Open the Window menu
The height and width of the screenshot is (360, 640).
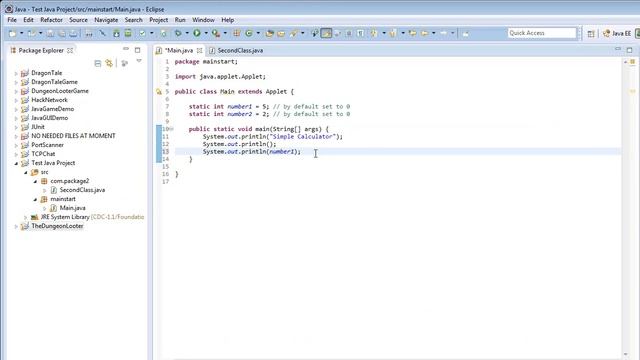click(203, 20)
